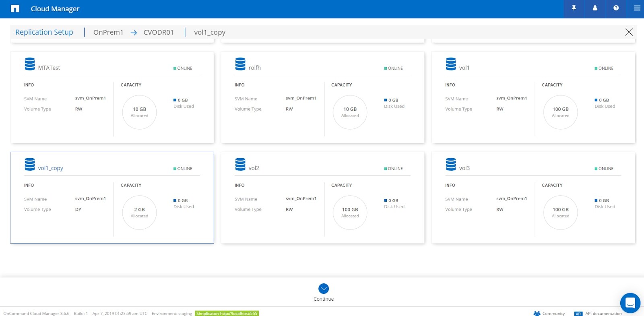Viewport: 644px width, 316px height.
Task: Select the vol3 volume name
Action: [x=464, y=168]
